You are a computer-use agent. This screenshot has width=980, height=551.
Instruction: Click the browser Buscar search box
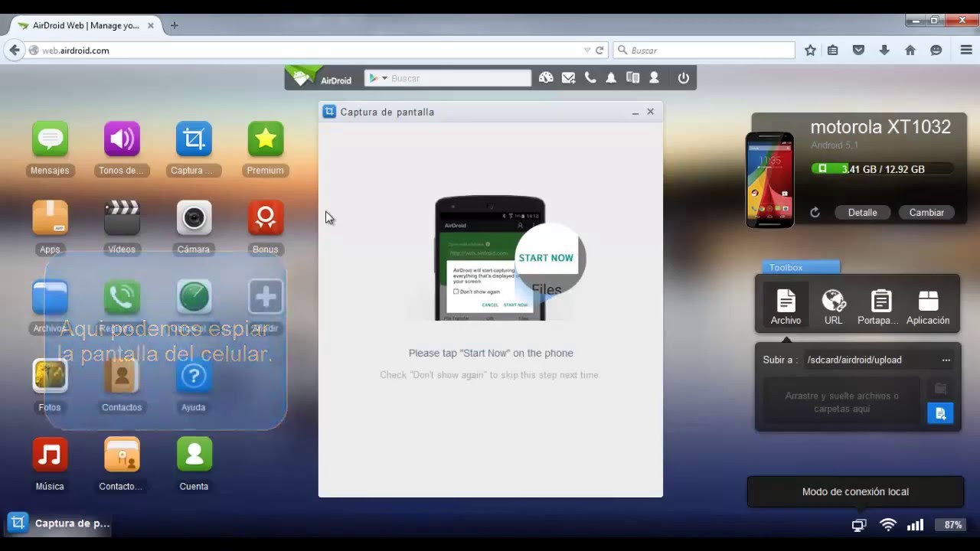tap(704, 51)
